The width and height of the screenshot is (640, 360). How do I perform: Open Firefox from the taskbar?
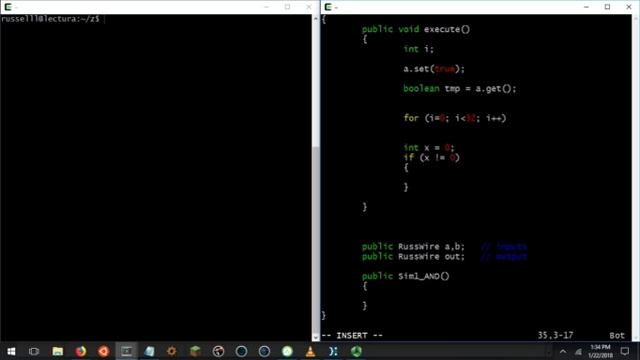(x=80, y=351)
